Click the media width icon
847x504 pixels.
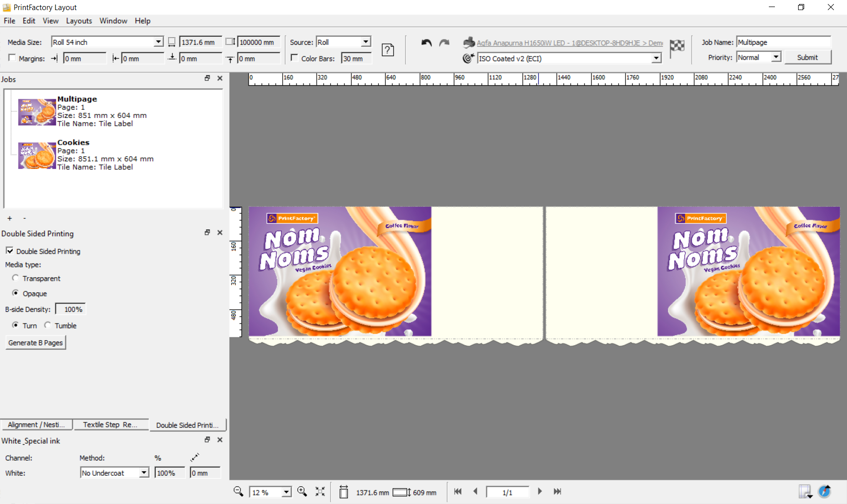(172, 42)
